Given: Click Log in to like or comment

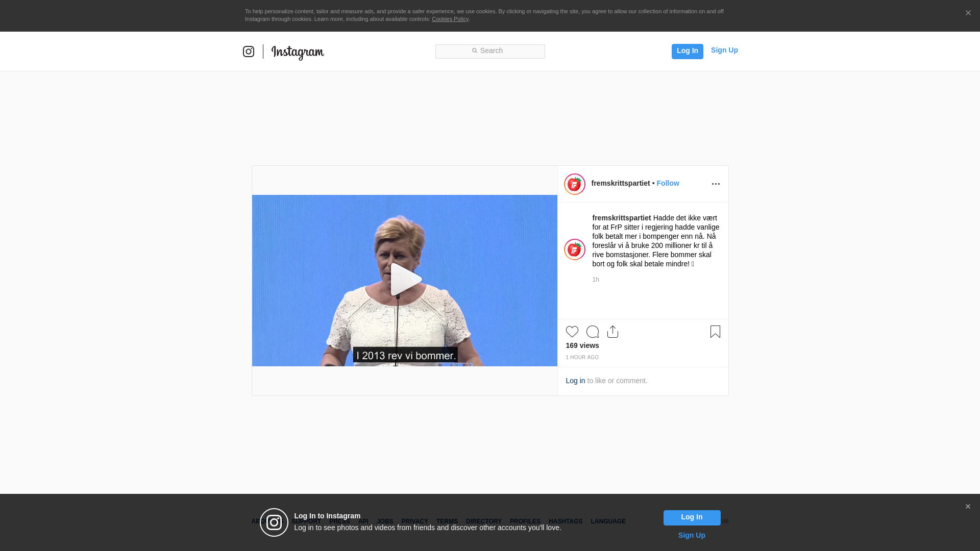Looking at the screenshot, I should click(x=575, y=381).
